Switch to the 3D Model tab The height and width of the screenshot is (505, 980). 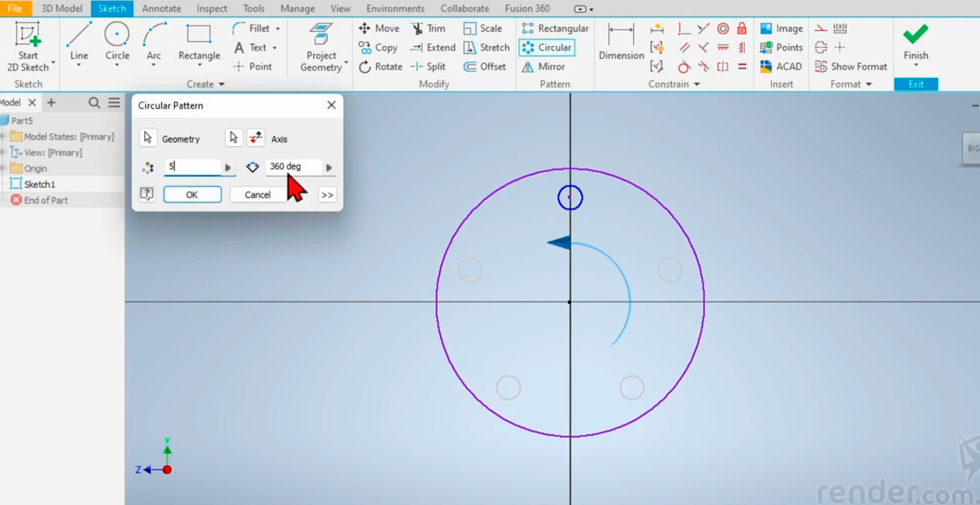[61, 9]
